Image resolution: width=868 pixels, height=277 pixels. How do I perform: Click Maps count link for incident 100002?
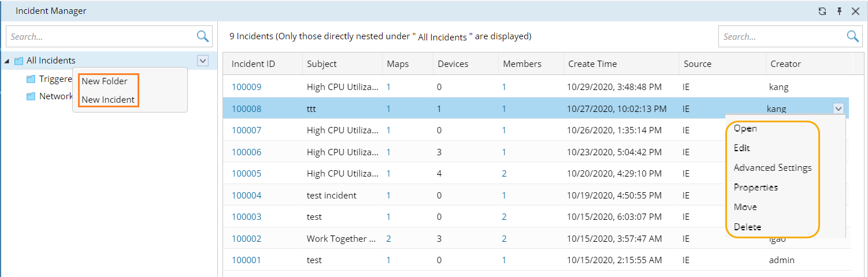[x=388, y=239]
